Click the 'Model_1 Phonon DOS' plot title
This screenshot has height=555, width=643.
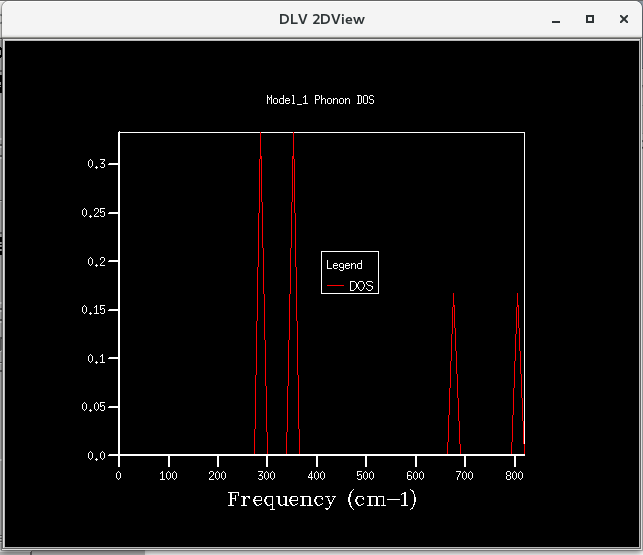[320, 100]
